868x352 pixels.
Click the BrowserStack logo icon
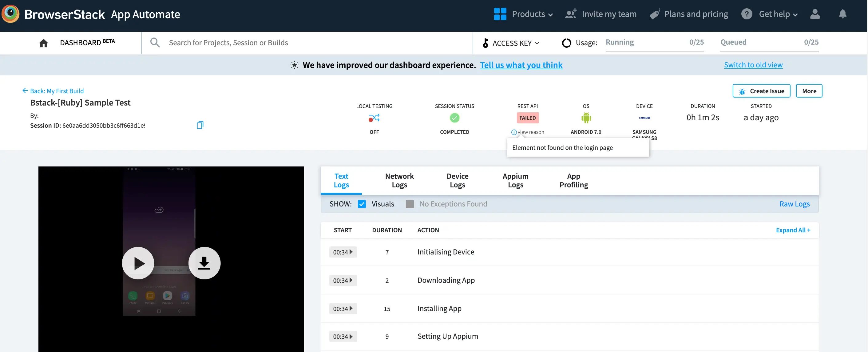pyautogui.click(x=10, y=14)
